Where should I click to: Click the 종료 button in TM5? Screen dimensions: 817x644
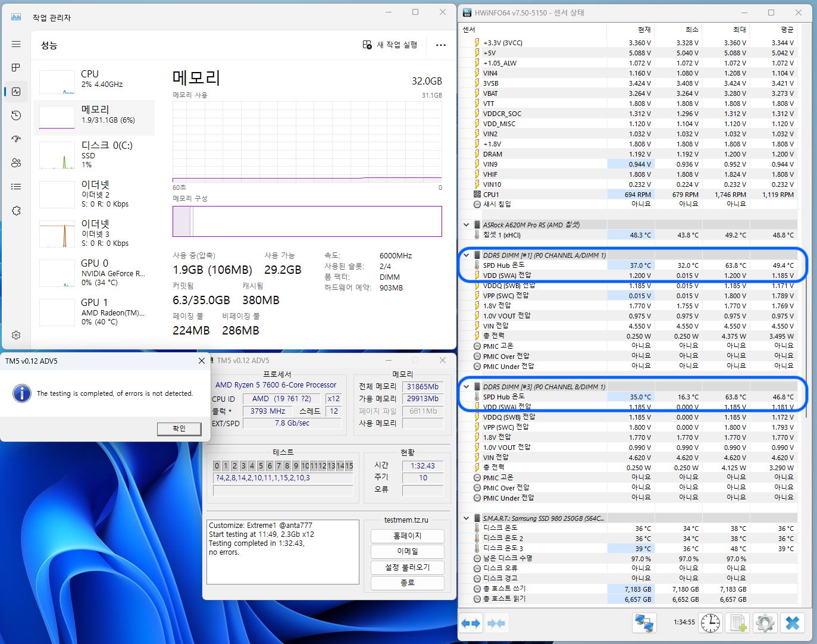pyautogui.click(x=407, y=583)
